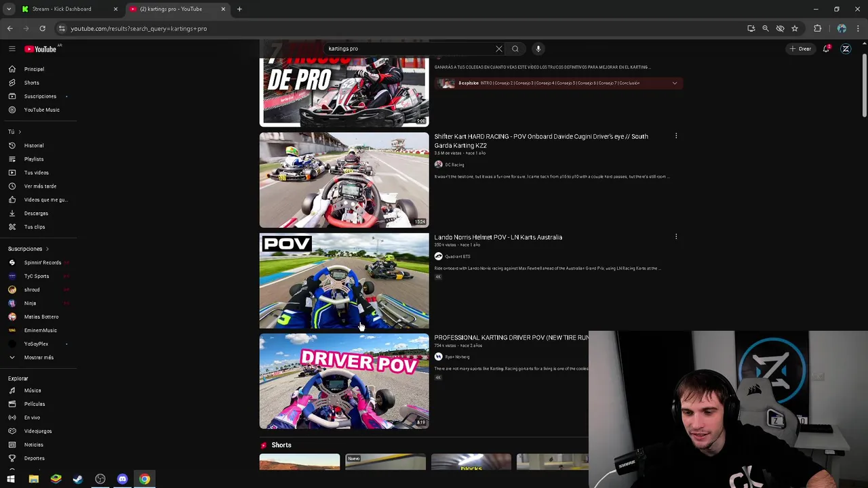Open Deportes in the Explorar section
Screen dimensions: 868x488
pyautogui.click(x=34, y=458)
